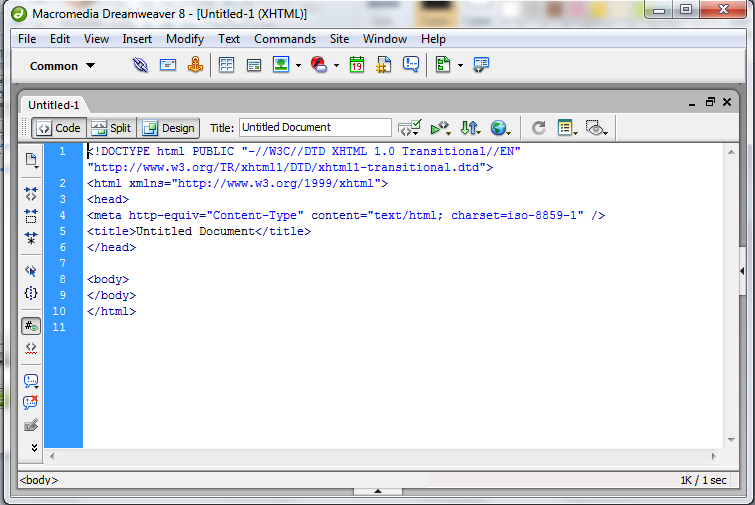Open the Help menu
755x505 pixels.
(433, 39)
